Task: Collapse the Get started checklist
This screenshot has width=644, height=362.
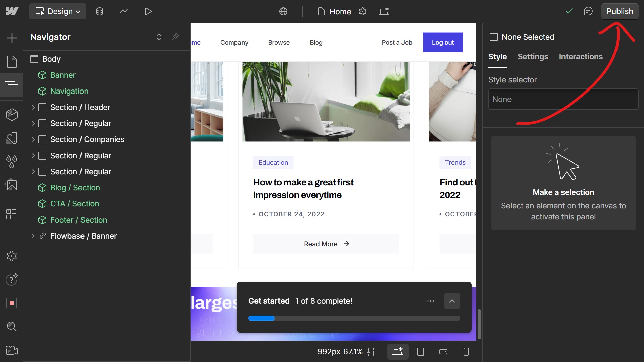Action: (452, 301)
